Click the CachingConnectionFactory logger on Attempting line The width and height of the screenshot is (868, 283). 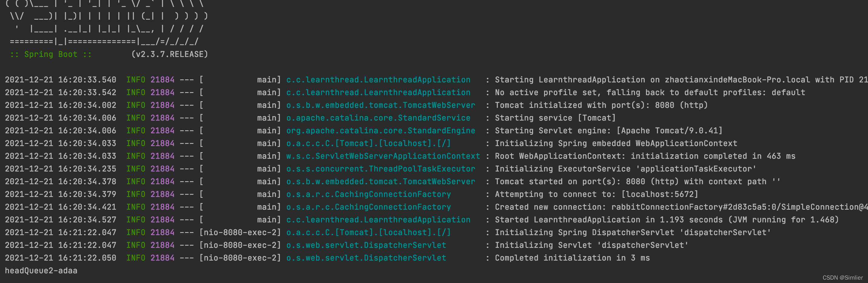(368, 194)
